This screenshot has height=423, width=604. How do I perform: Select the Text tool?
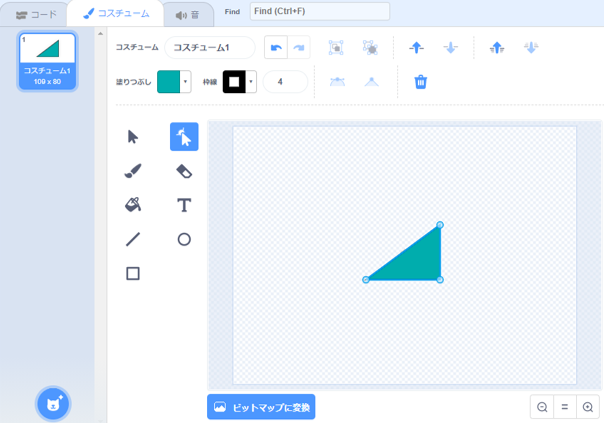[x=184, y=205]
